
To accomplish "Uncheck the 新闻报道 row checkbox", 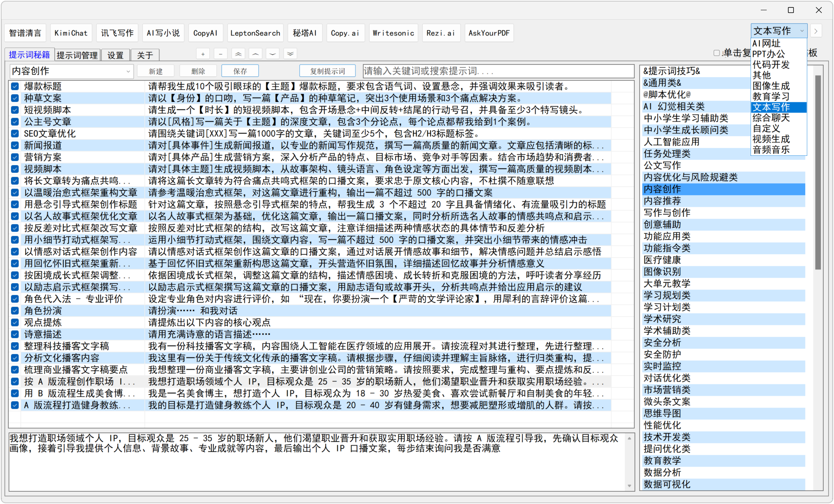I will click(x=15, y=146).
